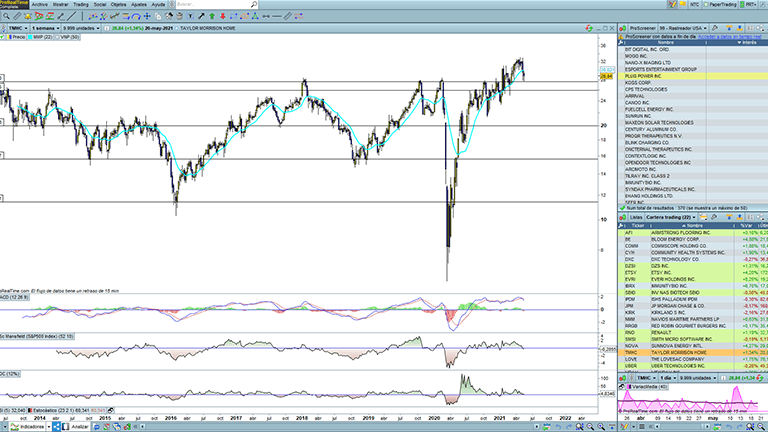Screen dimensions: 768x432
Task: Select SUNRUN INC. in ProScreener list
Action: pos(693,116)
